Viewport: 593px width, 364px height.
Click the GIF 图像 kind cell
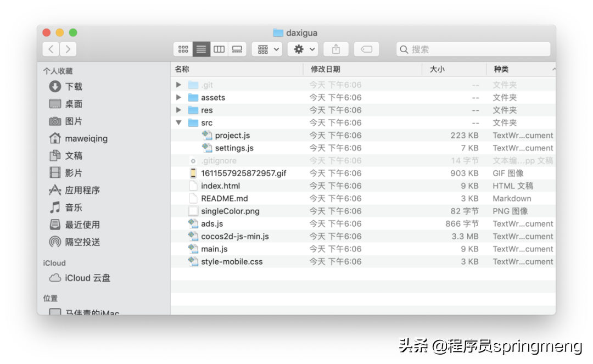(508, 173)
